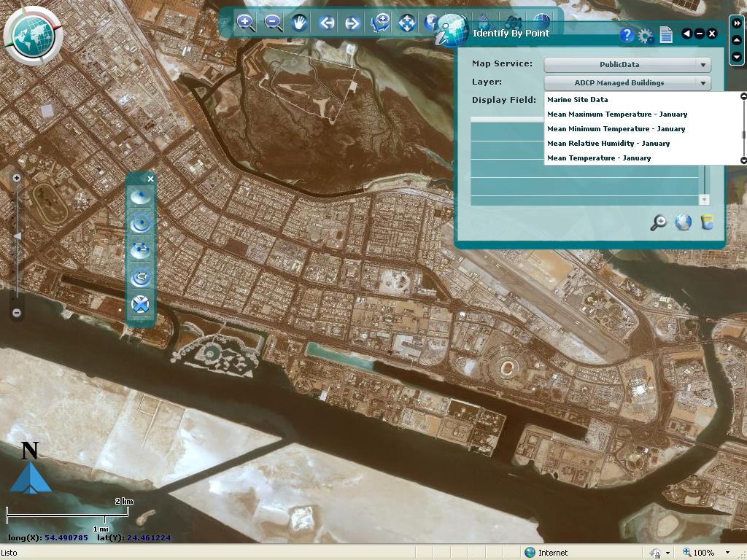The height and width of the screenshot is (560, 747).
Task: Choose Mean Relative Humidity - January
Action: (x=608, y=144)
